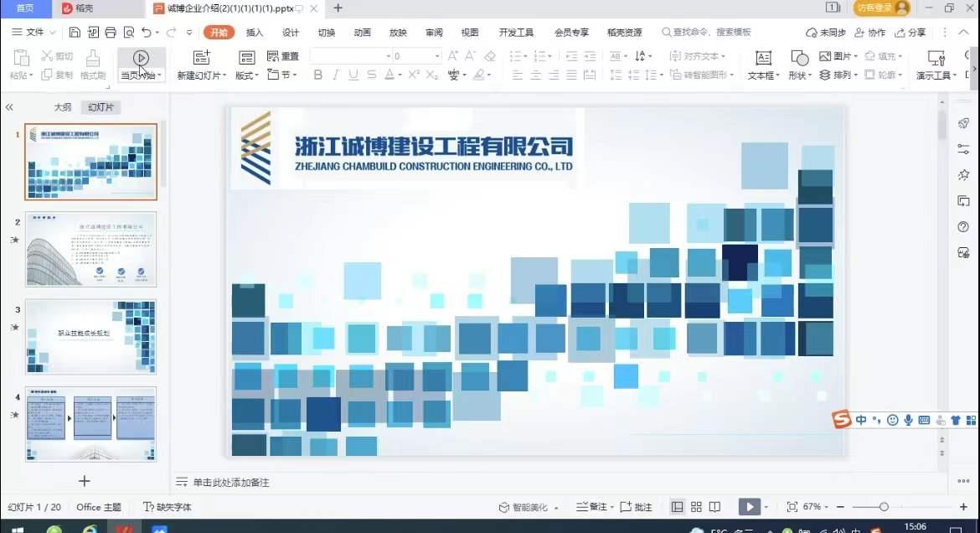Click the Save icon in quick access toolbar
The width and height of the screenshot is (980, 533).
click(x=75, y=32)
